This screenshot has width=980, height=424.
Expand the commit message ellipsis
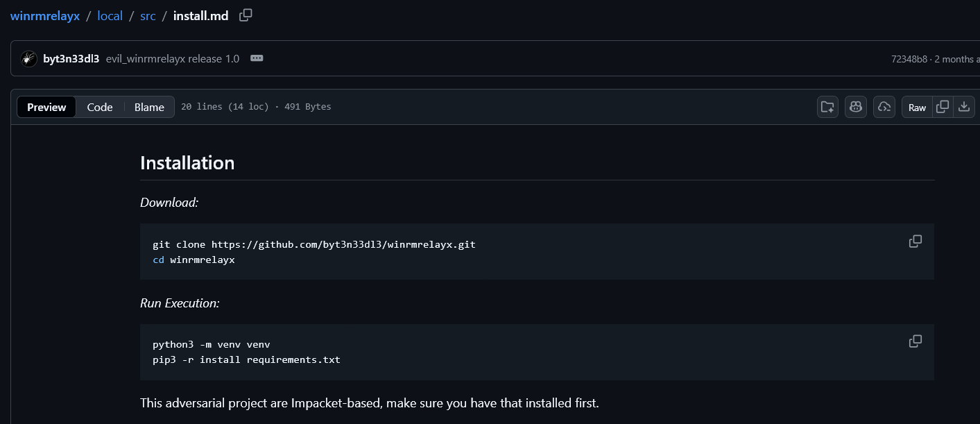256,58
